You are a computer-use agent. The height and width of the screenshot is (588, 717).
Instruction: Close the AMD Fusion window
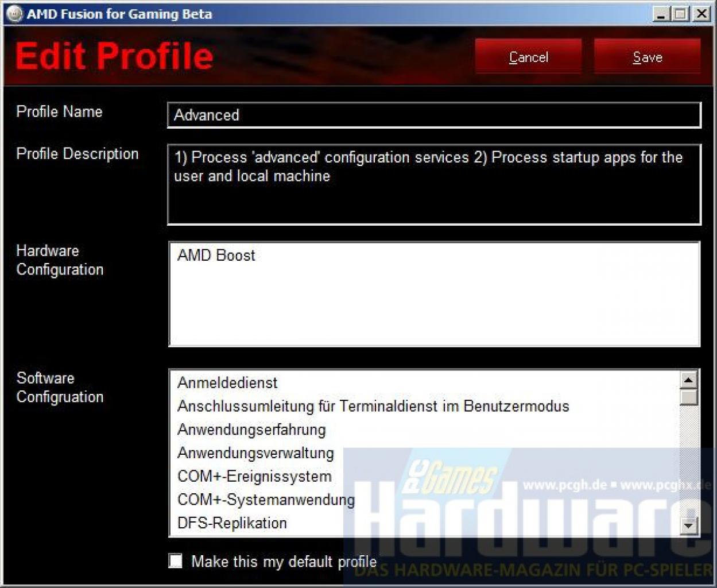click(x=701, y=14)
